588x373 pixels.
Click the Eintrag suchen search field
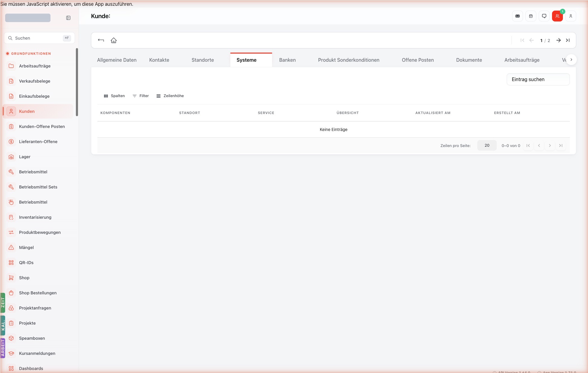[x=538, y=79]
